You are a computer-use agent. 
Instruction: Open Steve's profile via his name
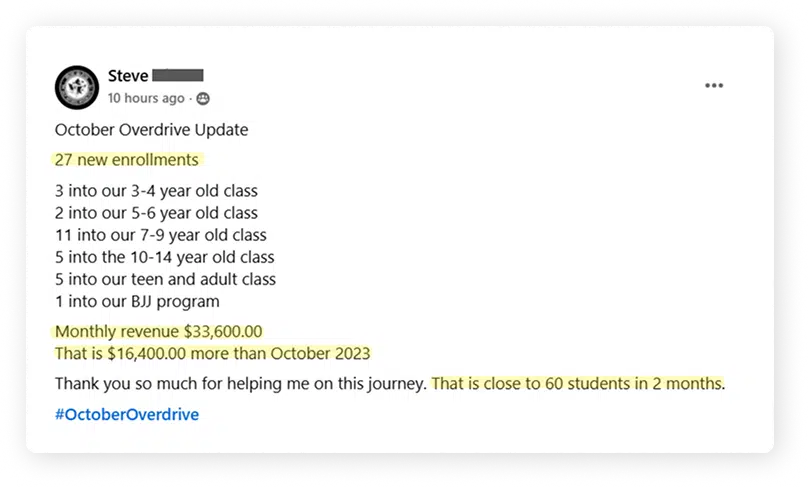(x=128, y=76)
